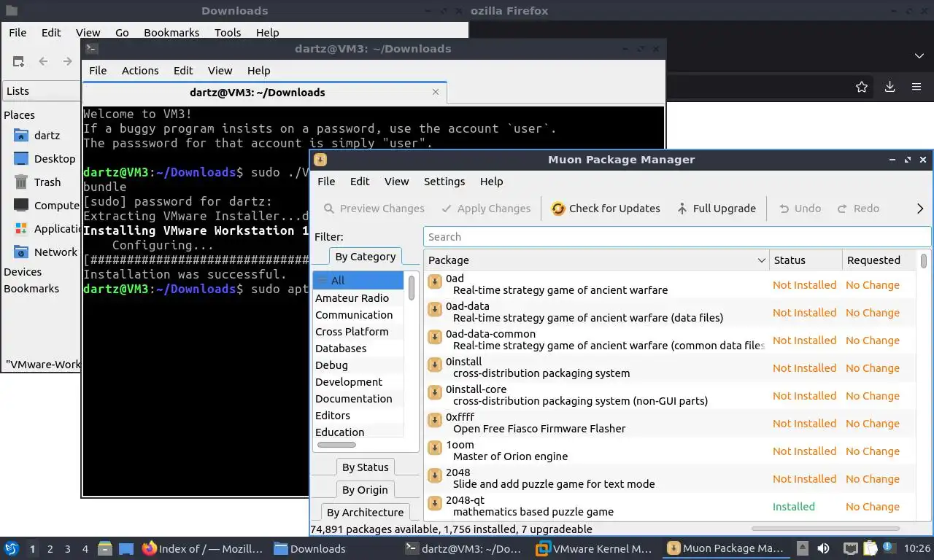Go back in the file manager
Screen dimensions: 934x560
[43, 62]
